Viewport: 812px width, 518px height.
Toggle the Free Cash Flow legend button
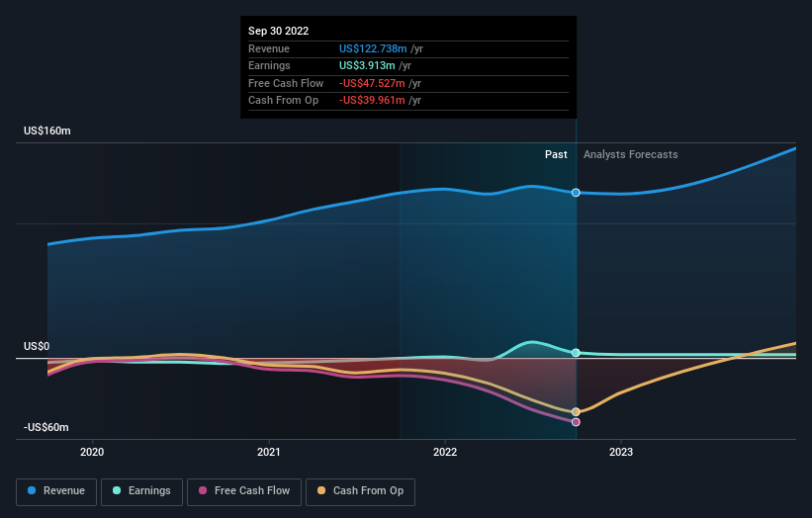pos(244,491)
